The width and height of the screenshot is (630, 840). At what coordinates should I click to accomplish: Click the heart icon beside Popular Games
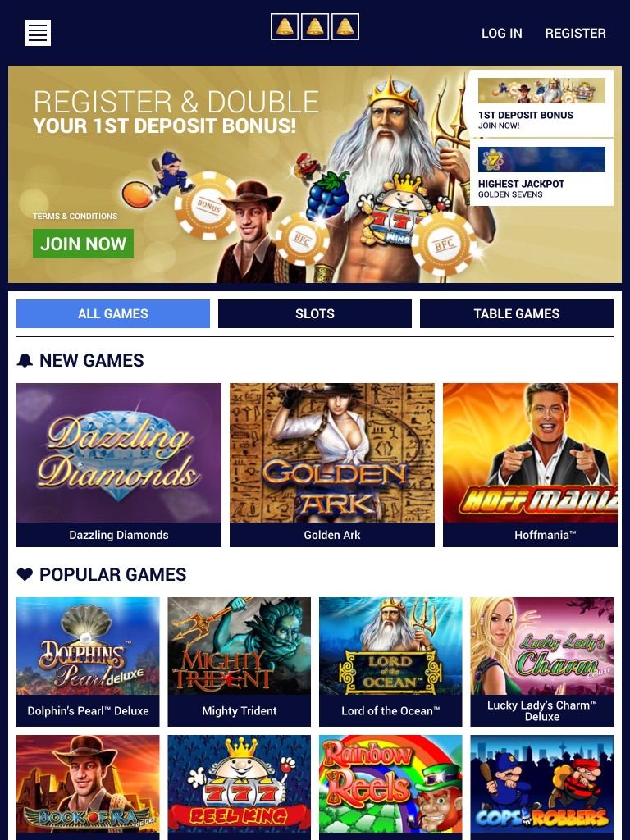pos(25,574)
